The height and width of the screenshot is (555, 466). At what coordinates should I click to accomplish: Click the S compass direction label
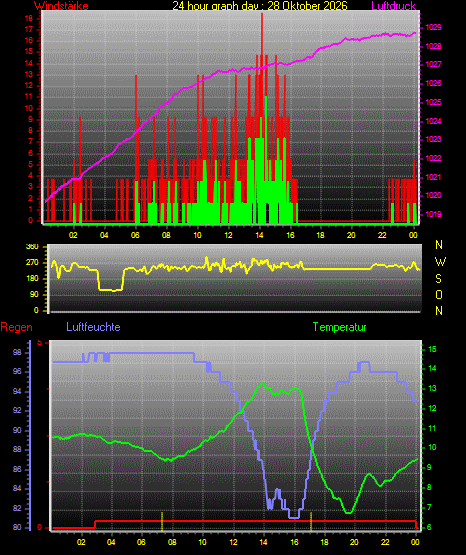point(438,279)
